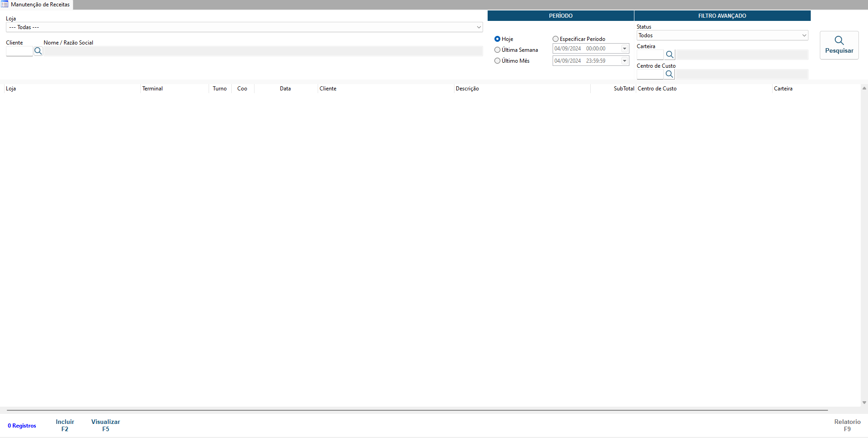This screenshot has height=438, width=868.
Task: Click the Nome / Razão Social field
Action: tap(263, 51)
